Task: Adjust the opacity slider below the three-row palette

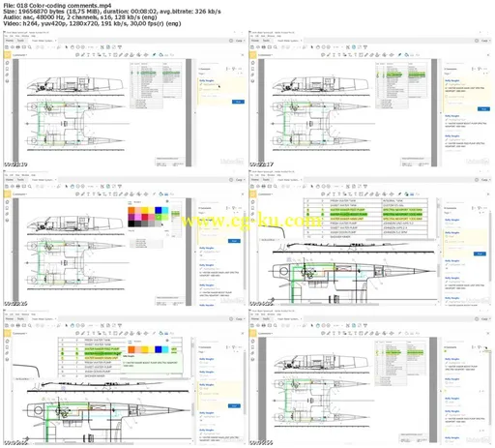Action: pos(148,231)
